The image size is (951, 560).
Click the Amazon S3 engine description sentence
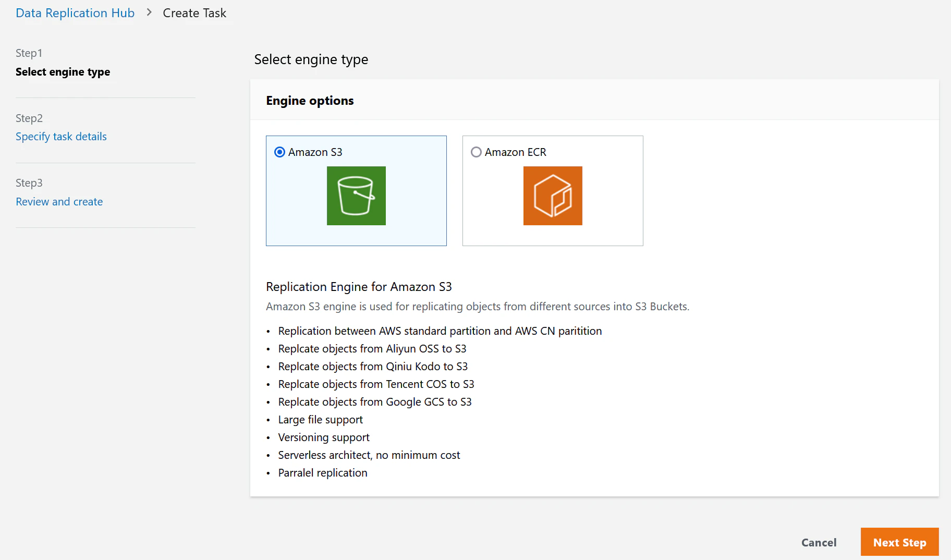[x=478, y=307]
